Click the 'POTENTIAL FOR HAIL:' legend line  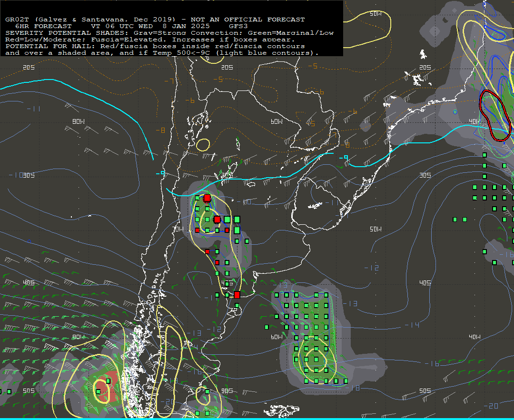coord(50,46)
